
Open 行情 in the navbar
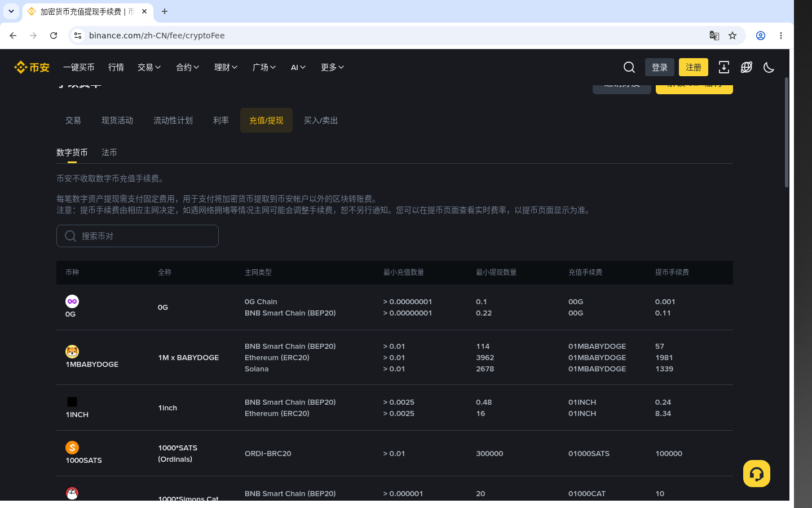pos(116,67)
